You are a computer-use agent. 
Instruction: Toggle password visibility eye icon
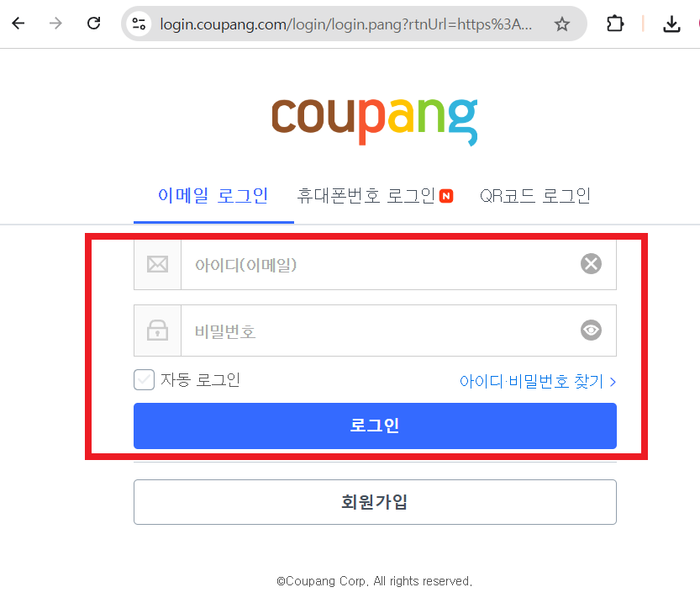click(x=591, y=330)
